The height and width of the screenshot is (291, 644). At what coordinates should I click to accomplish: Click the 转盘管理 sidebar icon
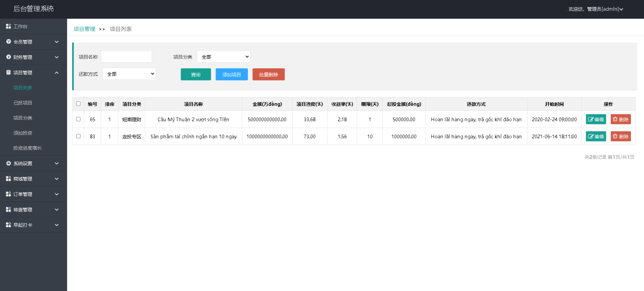8,209
